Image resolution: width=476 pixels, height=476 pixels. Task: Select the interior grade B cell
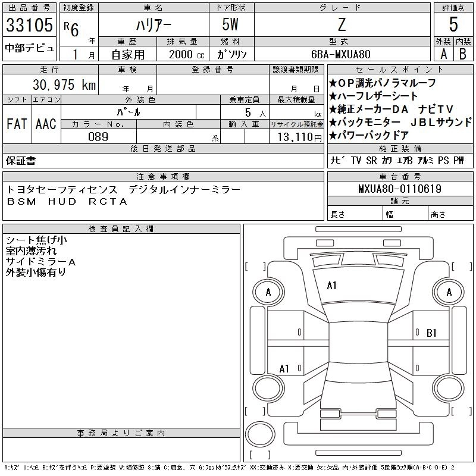click(464, 54)
